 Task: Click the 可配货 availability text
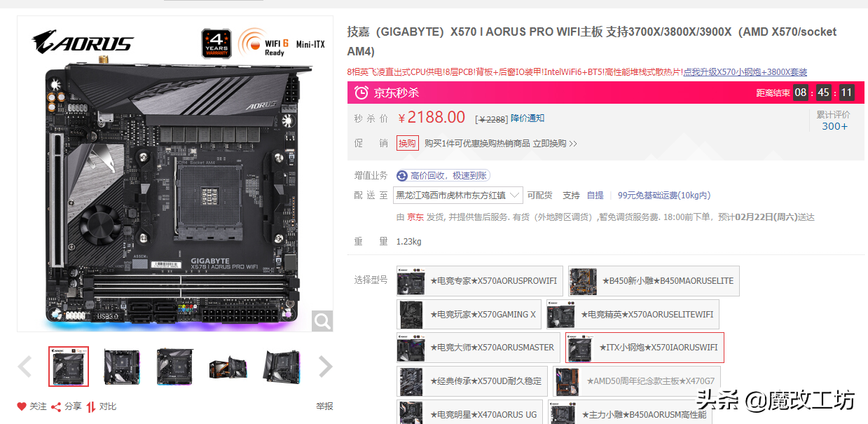pyautogui.click(x=539, y=196)
